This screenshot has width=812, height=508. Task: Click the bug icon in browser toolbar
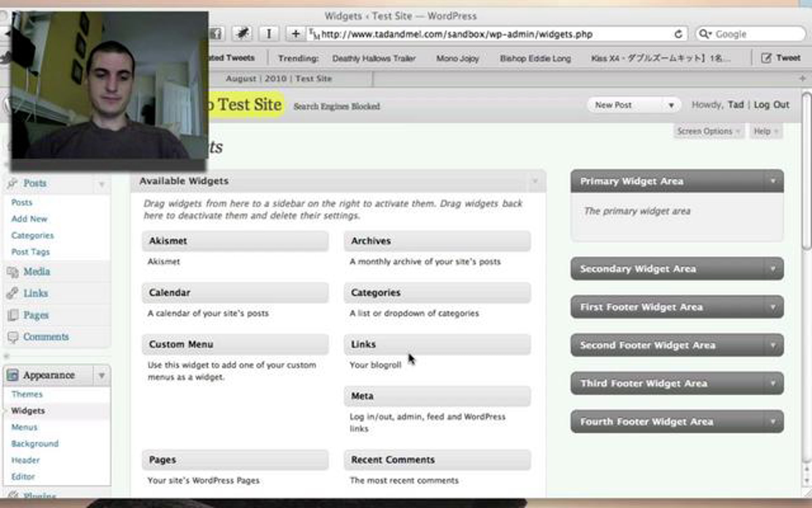242,34
